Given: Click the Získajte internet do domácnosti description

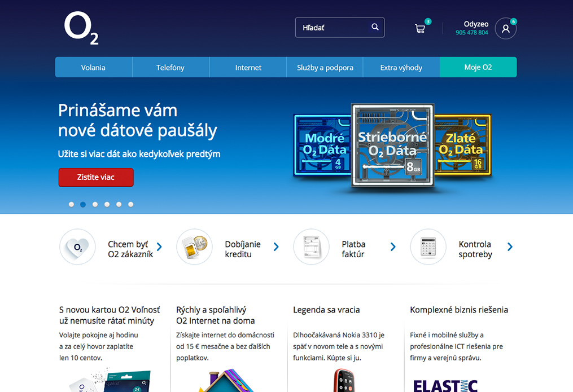Looking at the screenshot, I should pyautogui.click(x=225, y=346).
